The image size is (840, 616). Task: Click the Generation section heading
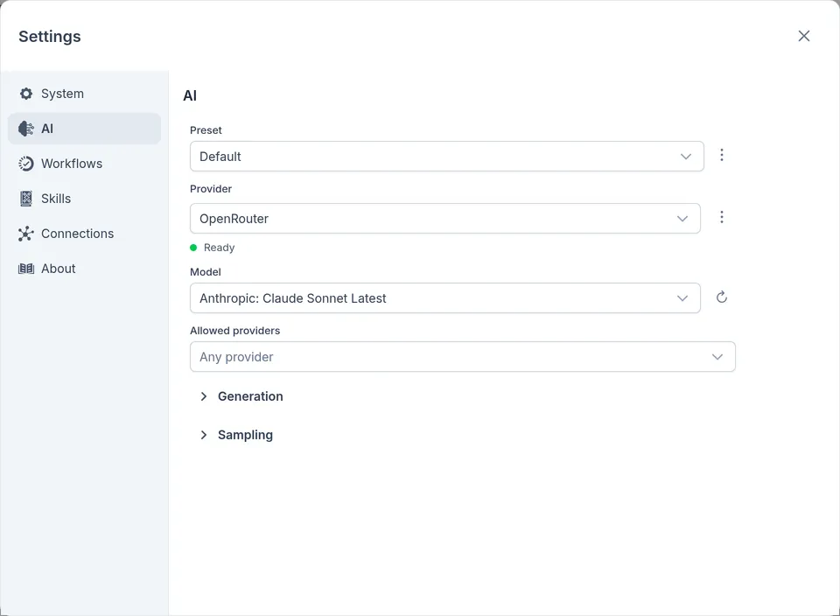point(250,396)
